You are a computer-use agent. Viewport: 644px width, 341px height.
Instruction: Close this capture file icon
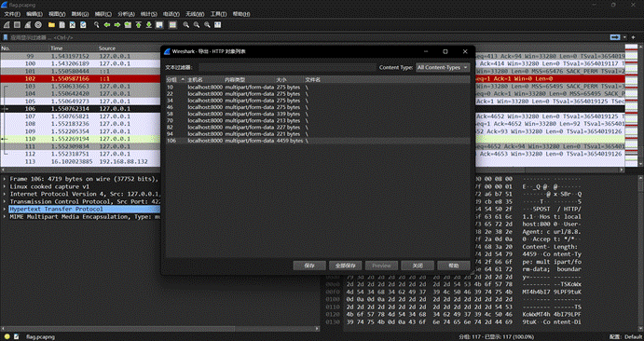(73, 25)
